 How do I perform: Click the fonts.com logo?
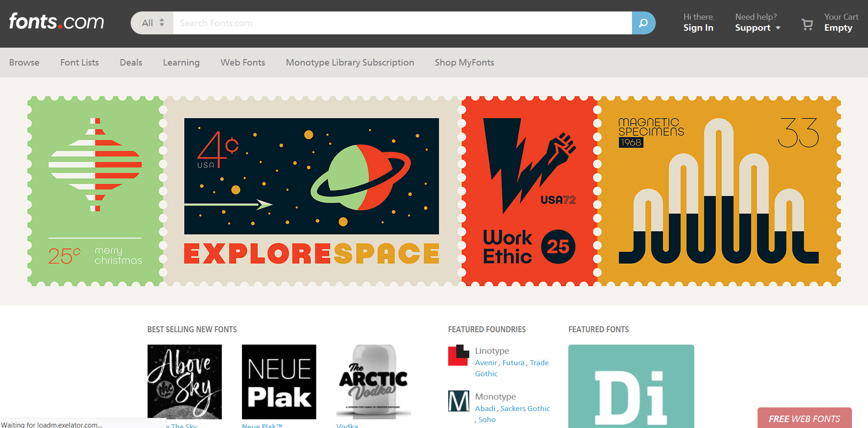tap(56, 22)
